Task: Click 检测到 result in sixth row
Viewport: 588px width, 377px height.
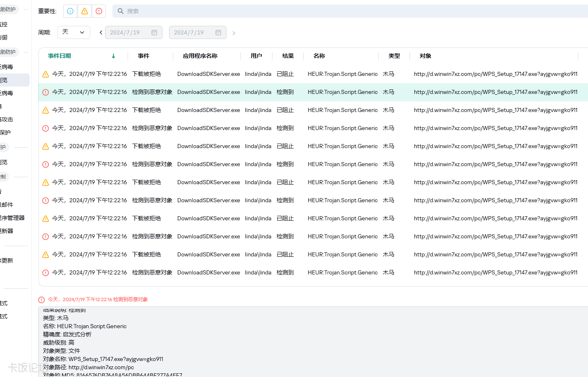Action: [x=285, y=164]
